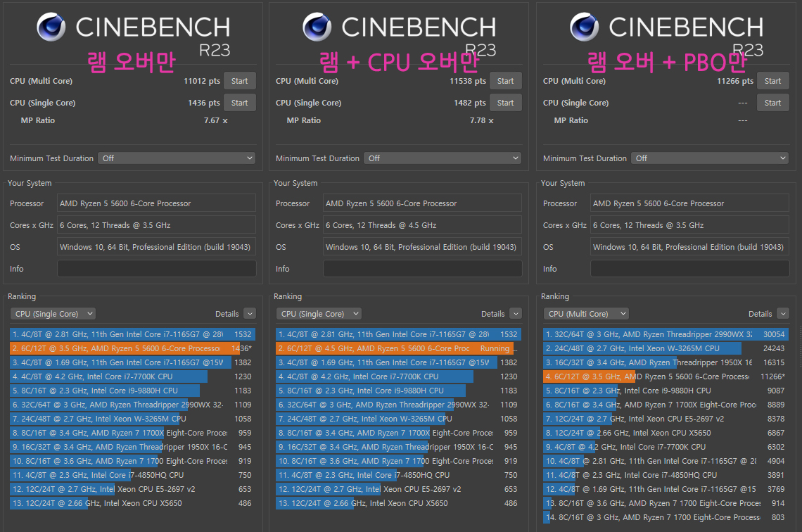This screenshot has width=802, height=532.
Task: Select Threadripper 1950X 16315 row in right ranking
Action: [x=666, y=362]
